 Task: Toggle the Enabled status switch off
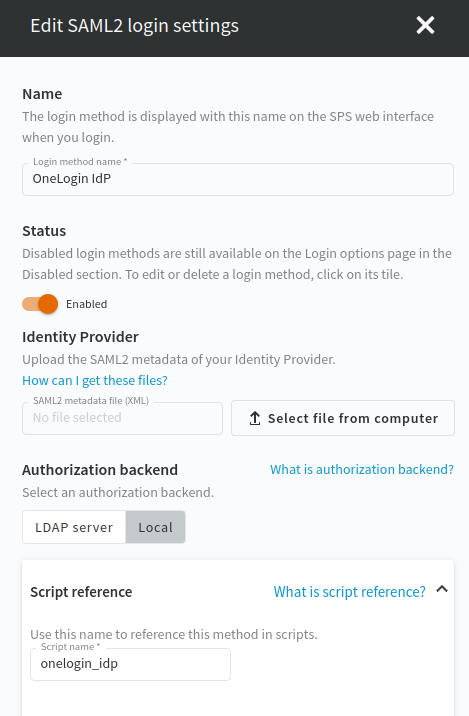pyautogui.click(x=40, y=304)
